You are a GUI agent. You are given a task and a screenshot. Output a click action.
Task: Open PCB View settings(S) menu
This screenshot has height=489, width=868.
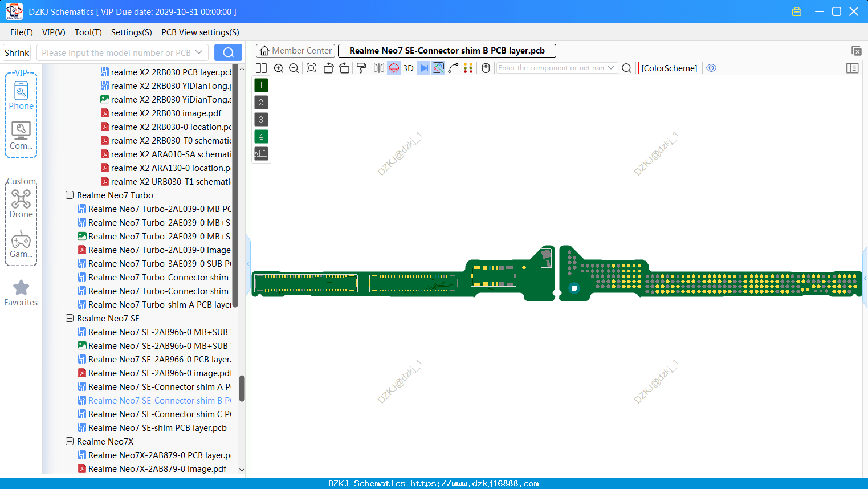point(200,32)
